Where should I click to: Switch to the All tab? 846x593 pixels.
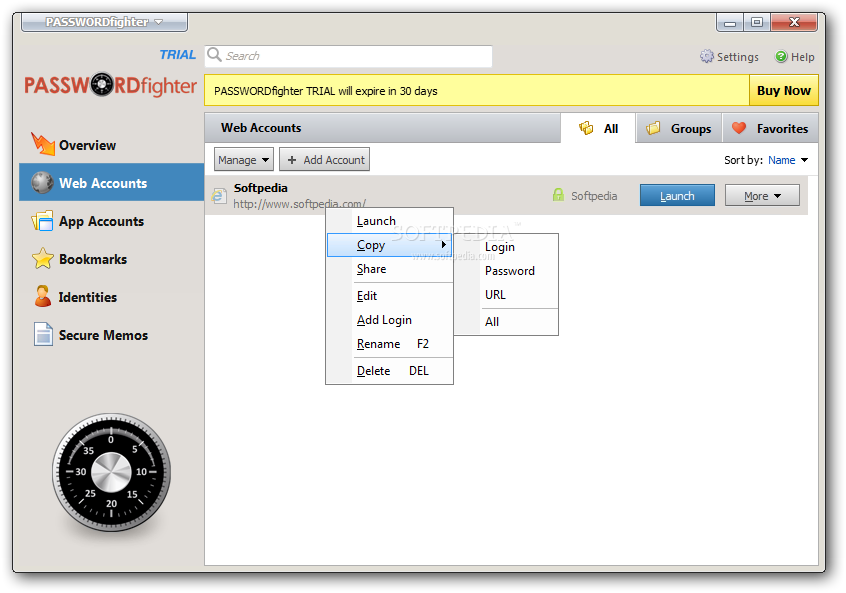tap(598, 128)
